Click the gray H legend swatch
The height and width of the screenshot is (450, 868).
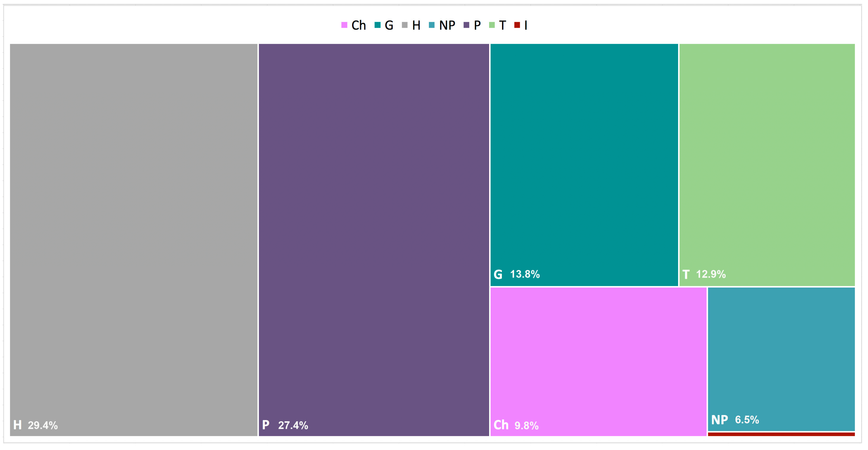click(405, 25)
